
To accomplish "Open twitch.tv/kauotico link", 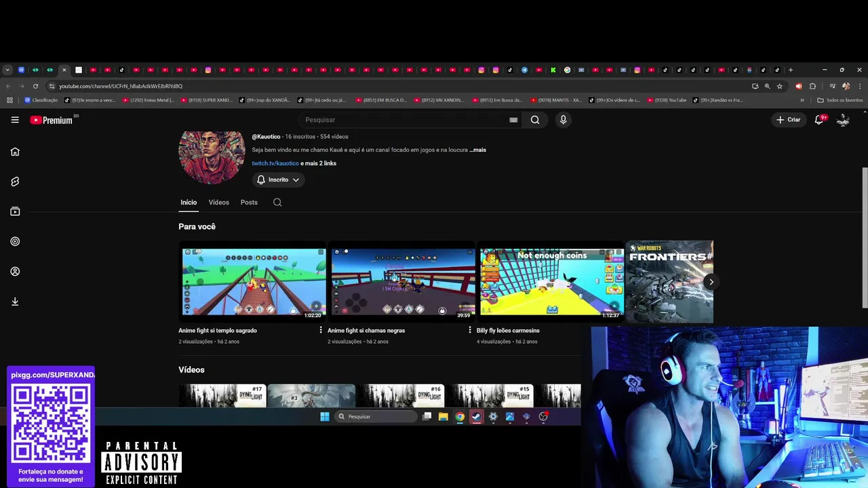I will pos(275,163).
